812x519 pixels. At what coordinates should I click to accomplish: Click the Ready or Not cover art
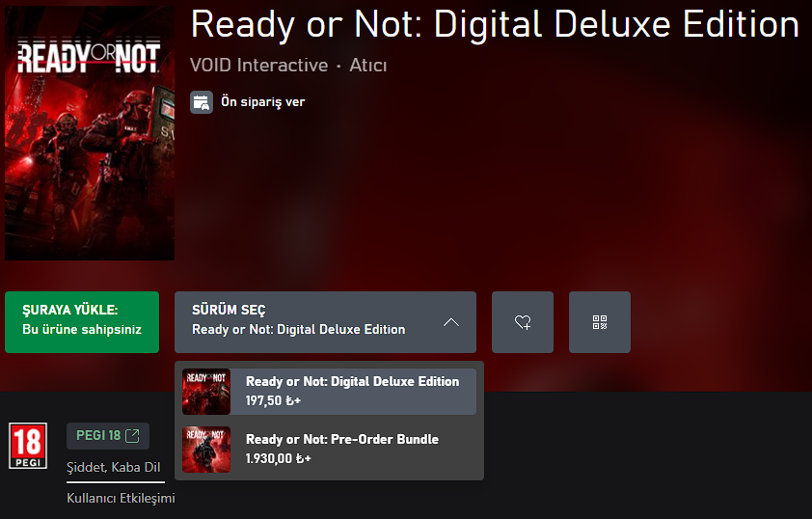90,132
